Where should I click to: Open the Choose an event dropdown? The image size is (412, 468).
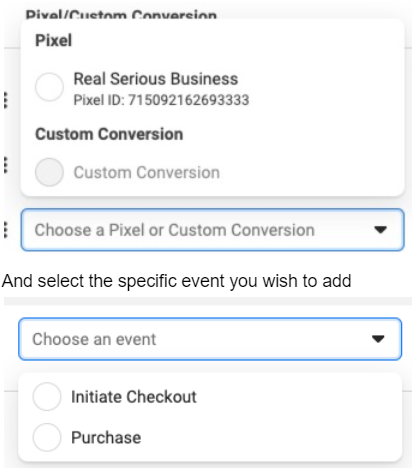(x=210, y=339)
